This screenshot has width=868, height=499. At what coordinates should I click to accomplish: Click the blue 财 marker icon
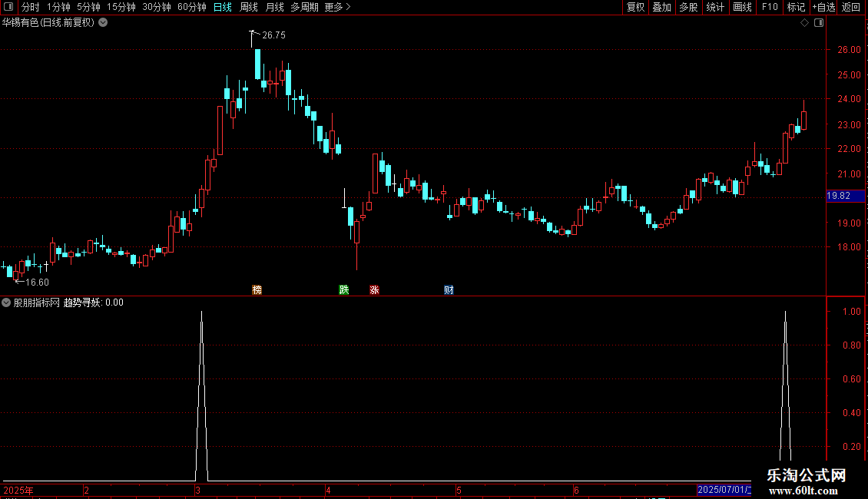tap(449, 289)
